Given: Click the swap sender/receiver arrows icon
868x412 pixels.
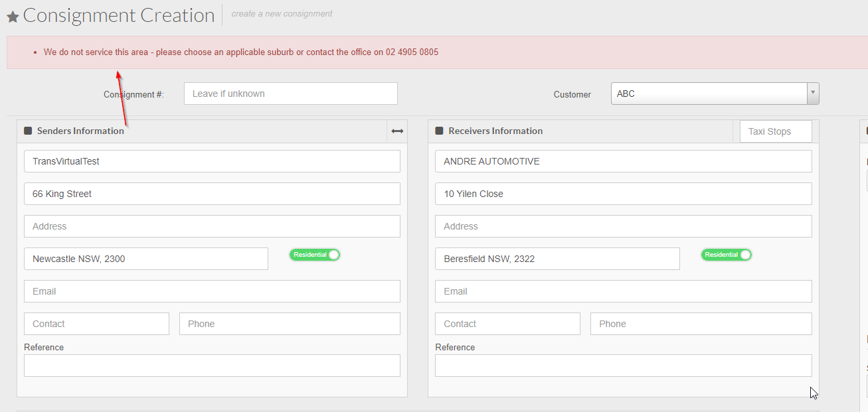Looking at the screenshot, I should (397, 131).
